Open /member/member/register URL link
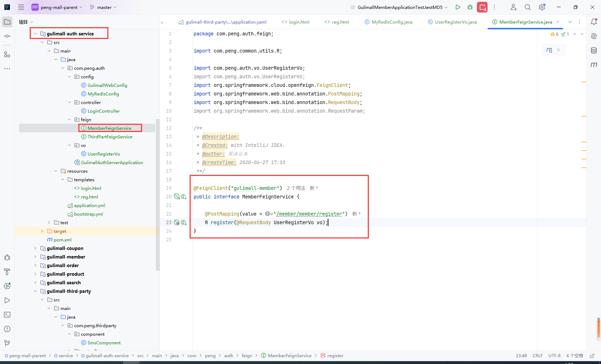This screenshot has height=364, width=601. pyautogui.click(x=309, y=214)
